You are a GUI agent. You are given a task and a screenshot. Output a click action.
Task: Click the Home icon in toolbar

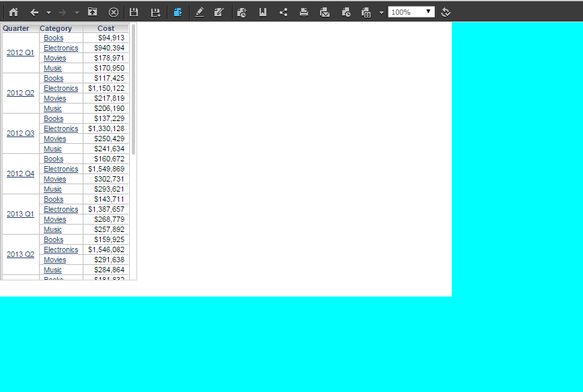tap(13, 12)
